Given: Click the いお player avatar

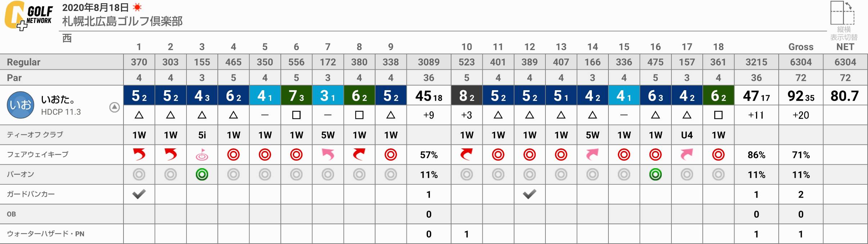Looking at the screenshot, I should pyautogui.click(x=21, y=105).
